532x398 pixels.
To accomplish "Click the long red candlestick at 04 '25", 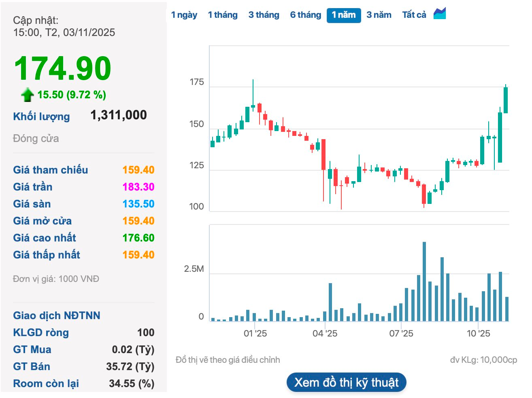I will click(x=323, y=155).
